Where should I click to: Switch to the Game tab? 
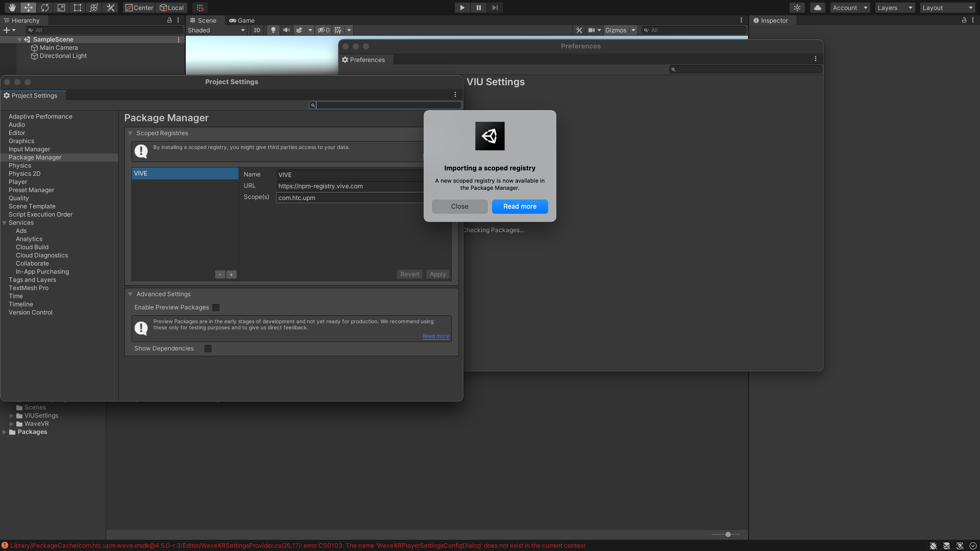coord(242,20)
